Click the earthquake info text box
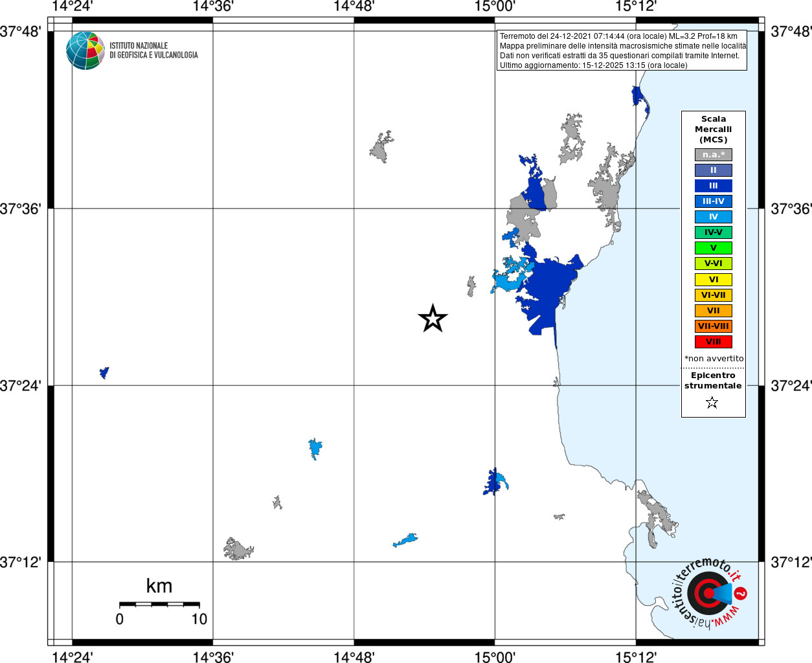812x663 pixels. pyautogui.click(x=622, y=51)
